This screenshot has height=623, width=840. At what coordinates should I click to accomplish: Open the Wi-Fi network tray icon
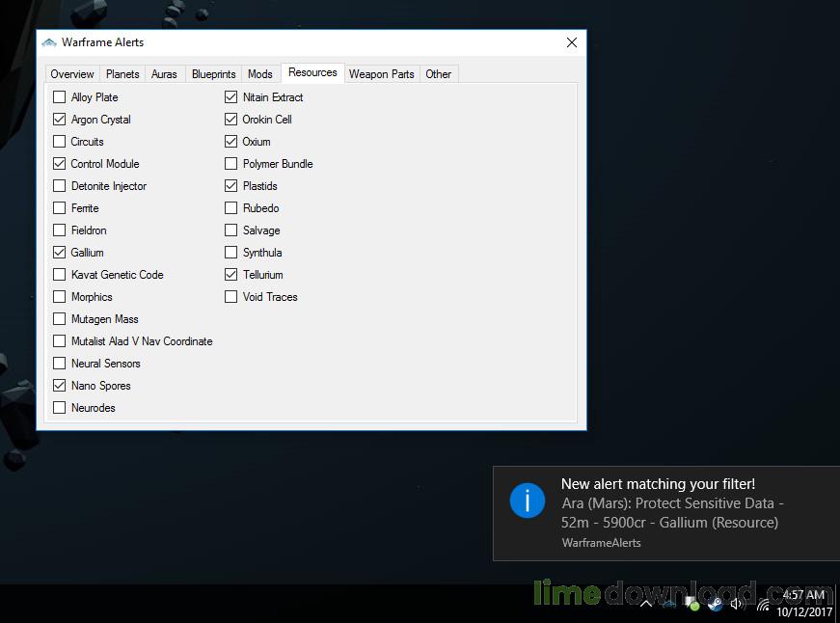(762, 606)
